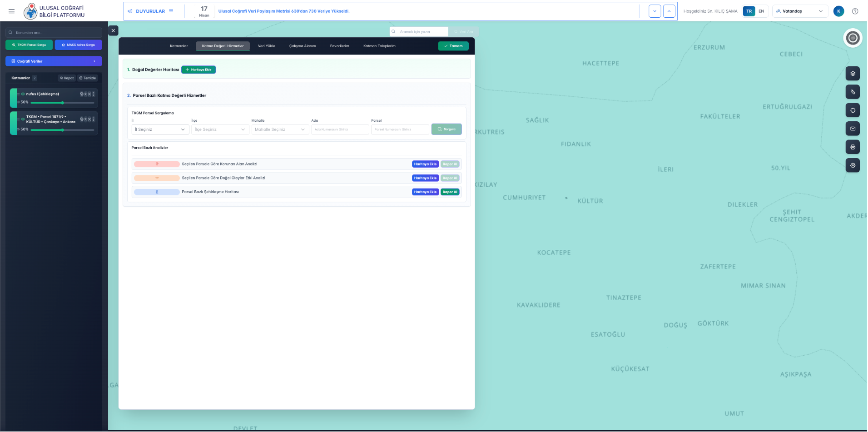Switch to the Katmanlar tab
Image resolution: width=868 pixels, height=432 pixels.
pos(179,46)
